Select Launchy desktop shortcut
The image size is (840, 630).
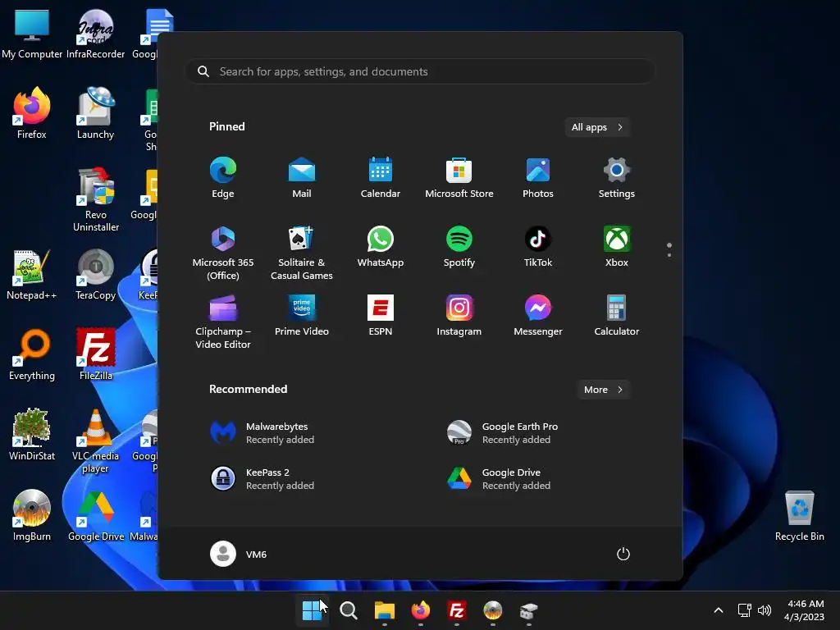pyautogui.click(x=95, y=113)
